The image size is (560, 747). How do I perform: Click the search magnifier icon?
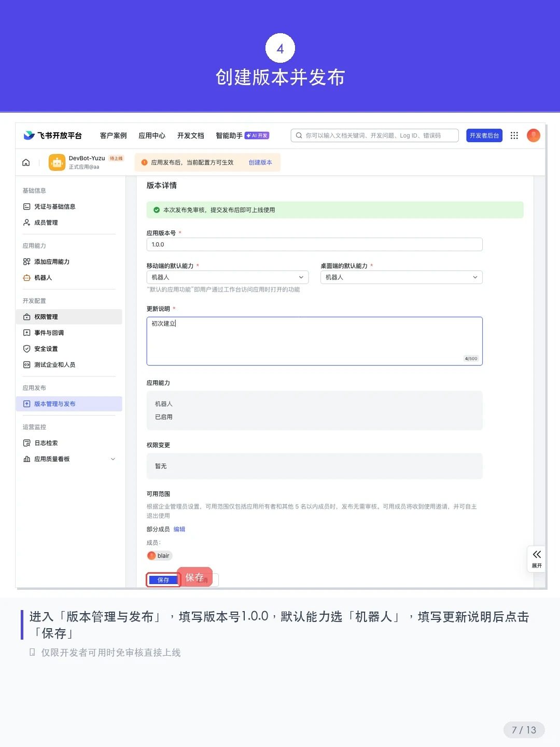299,135
